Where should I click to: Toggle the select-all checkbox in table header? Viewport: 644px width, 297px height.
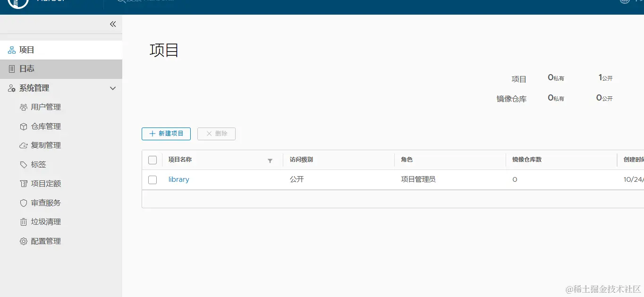point(153,160)
